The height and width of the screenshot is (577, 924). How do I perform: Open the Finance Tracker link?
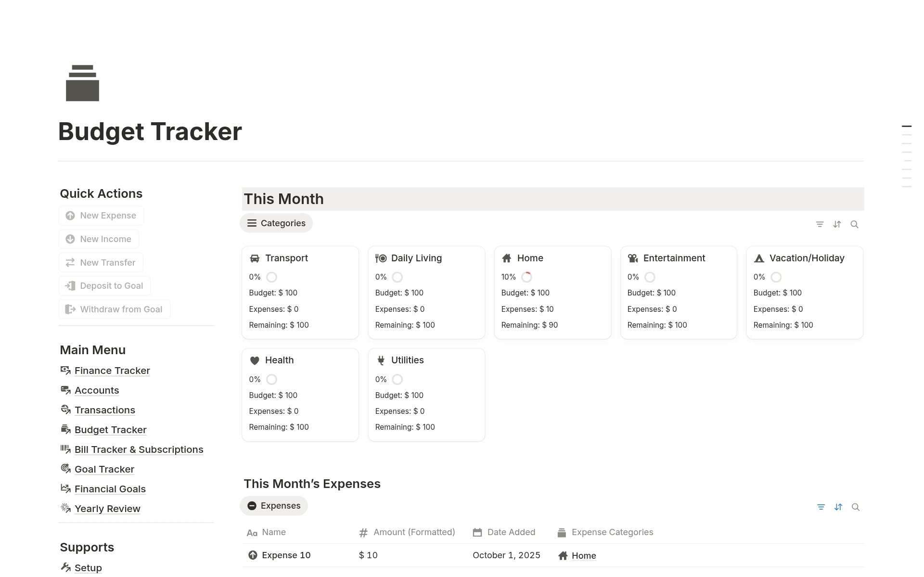pyautogui.click(x=112, y=371)
